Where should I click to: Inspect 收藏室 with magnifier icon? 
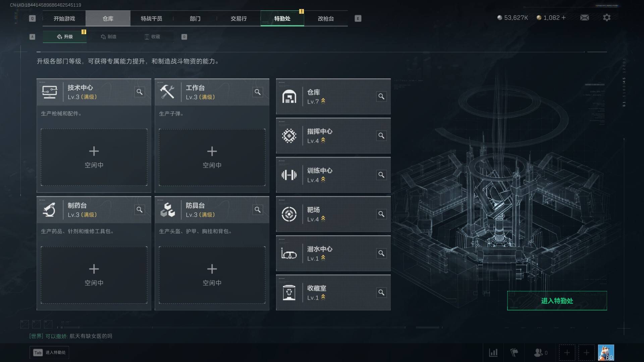click(x=381, y=293)
